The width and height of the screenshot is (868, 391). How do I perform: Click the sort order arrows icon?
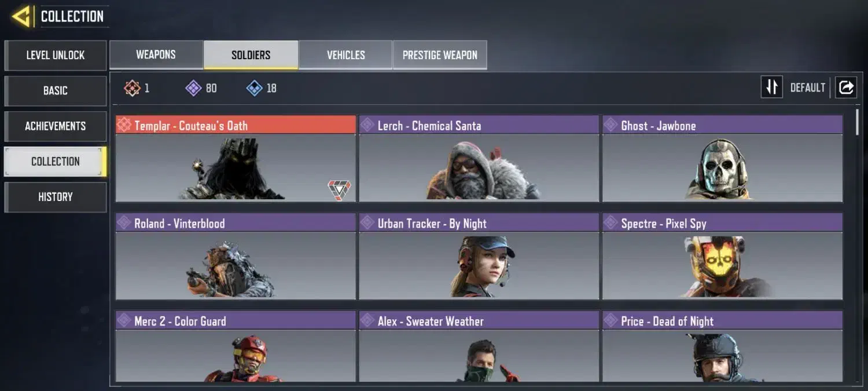pyautogui.click(x=771, y=87)
